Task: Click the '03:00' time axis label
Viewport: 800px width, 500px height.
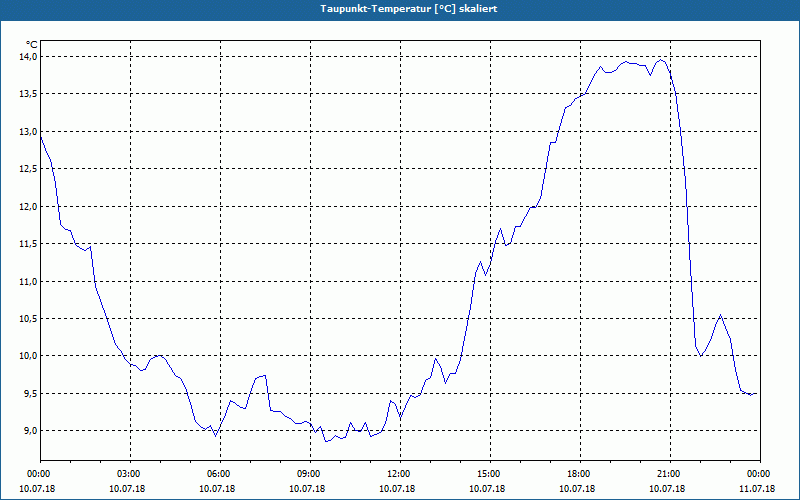Action: [128, 474]
